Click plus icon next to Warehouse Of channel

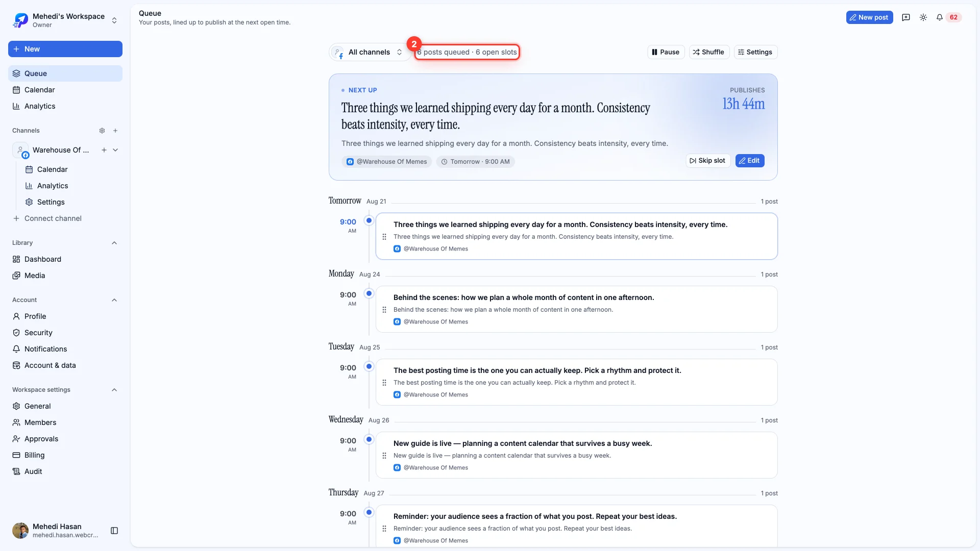[x=104, y=150]
